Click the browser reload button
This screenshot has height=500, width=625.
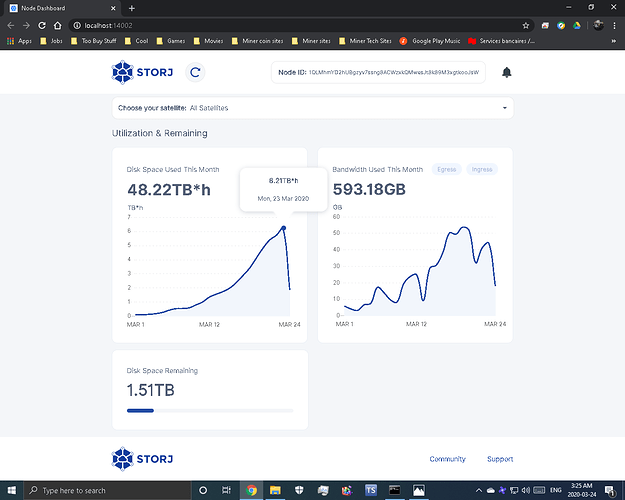tap(44, 24)
